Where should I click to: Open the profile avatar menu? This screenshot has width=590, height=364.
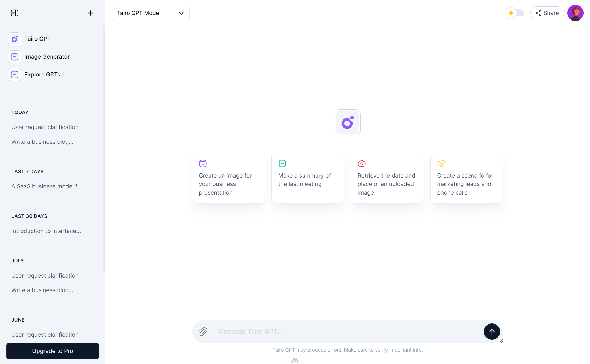point(575,13)
